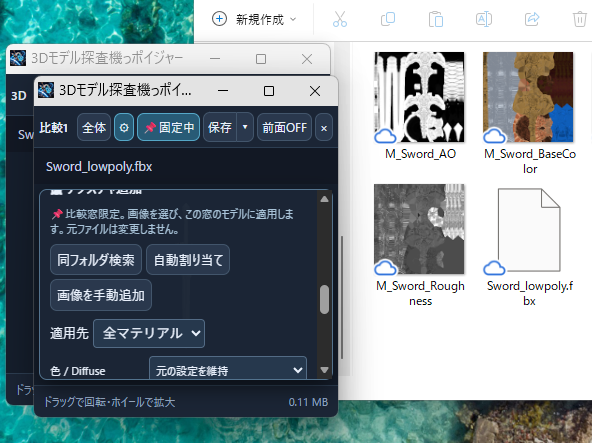Screen dimensions: 592x443
Task: Click the Share icon in Explorer toolbar
Action: 532,19
